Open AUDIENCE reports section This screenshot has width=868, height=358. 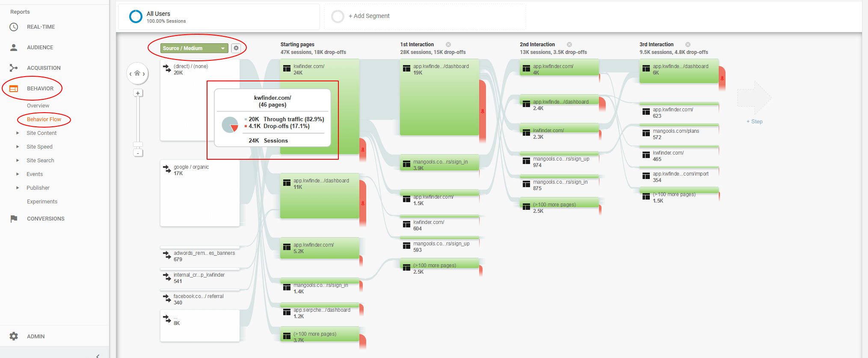[x=40, y=48]
